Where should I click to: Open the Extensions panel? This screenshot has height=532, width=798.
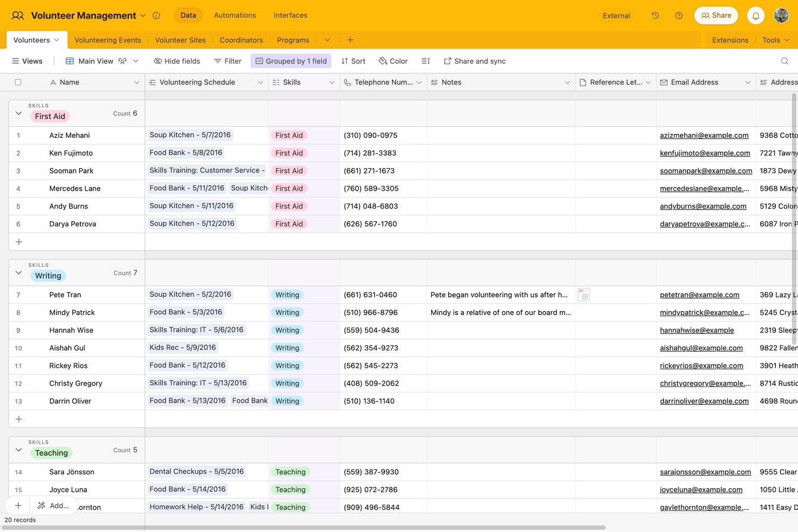(x=730, y=40)
